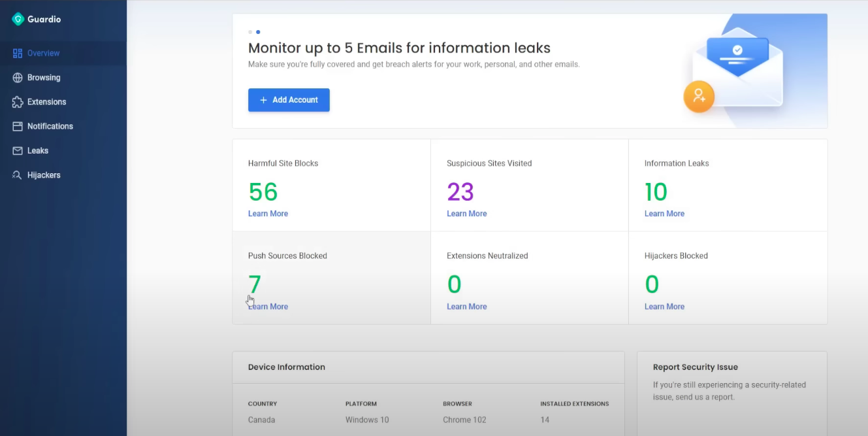This screenshot has height=436, width=868.
Task: Open the Overview menu item
Action: [x=63, y=53]
